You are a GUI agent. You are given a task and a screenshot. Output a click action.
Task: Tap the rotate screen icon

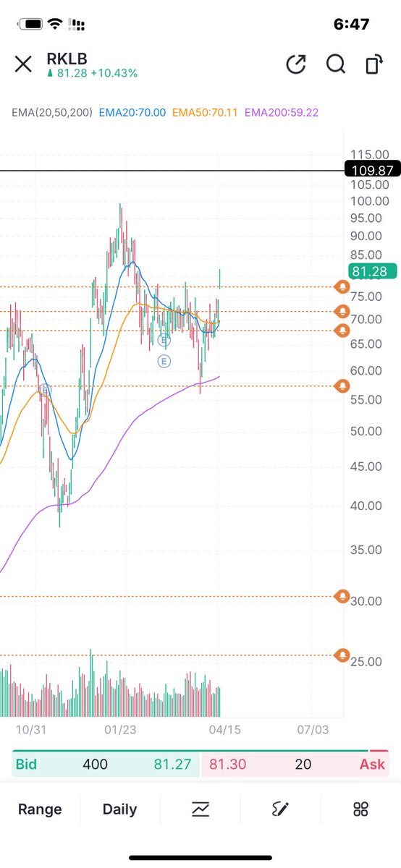373,64
